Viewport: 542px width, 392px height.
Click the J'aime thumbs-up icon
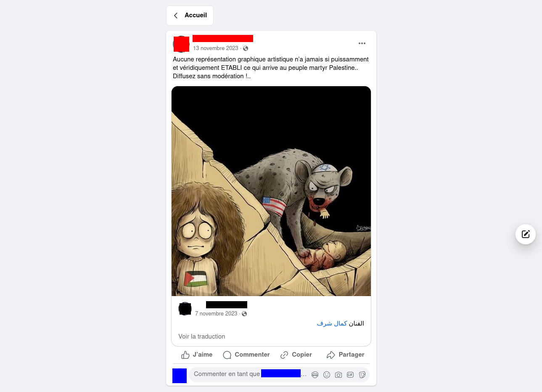click(x=185, y=355)
